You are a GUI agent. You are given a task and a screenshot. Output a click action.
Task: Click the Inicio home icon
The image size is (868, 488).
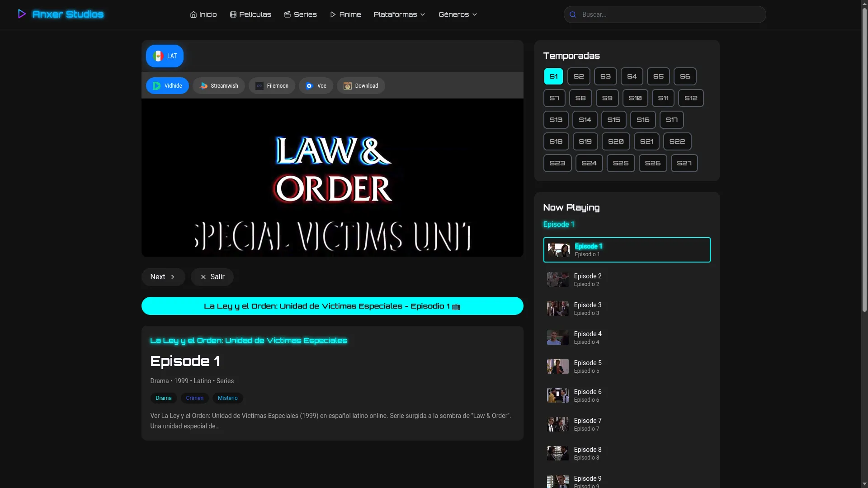point(193,14)
